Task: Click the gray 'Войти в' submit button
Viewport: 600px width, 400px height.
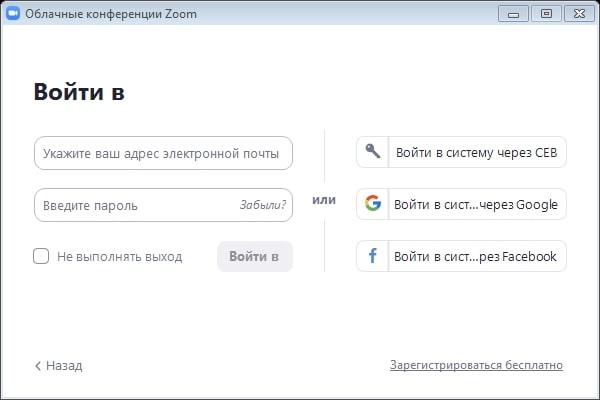Action: tap(255, 256)
